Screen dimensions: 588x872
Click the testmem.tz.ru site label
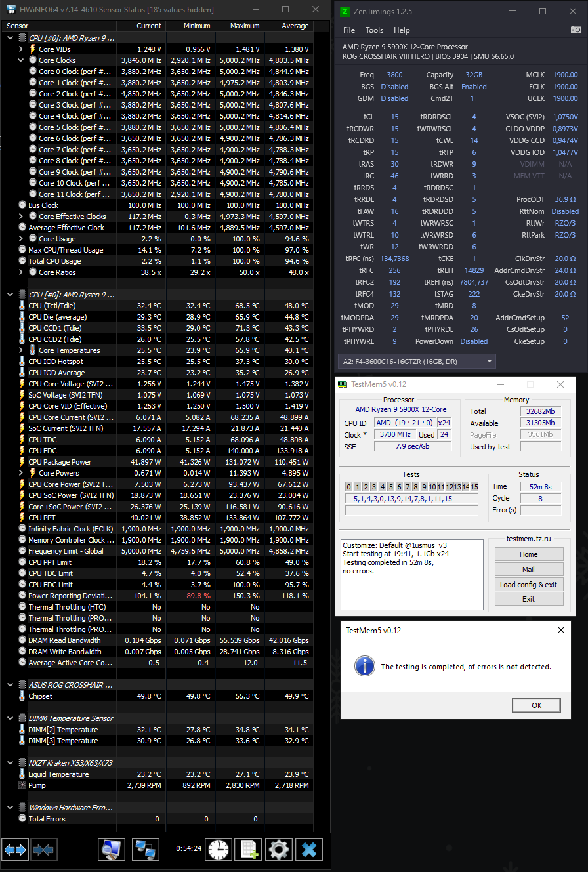529,539
